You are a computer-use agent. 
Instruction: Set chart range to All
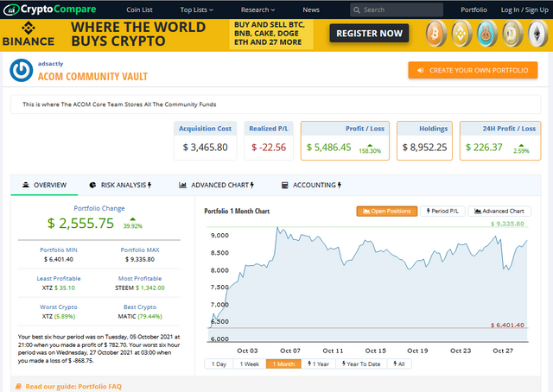click(399, 364)
